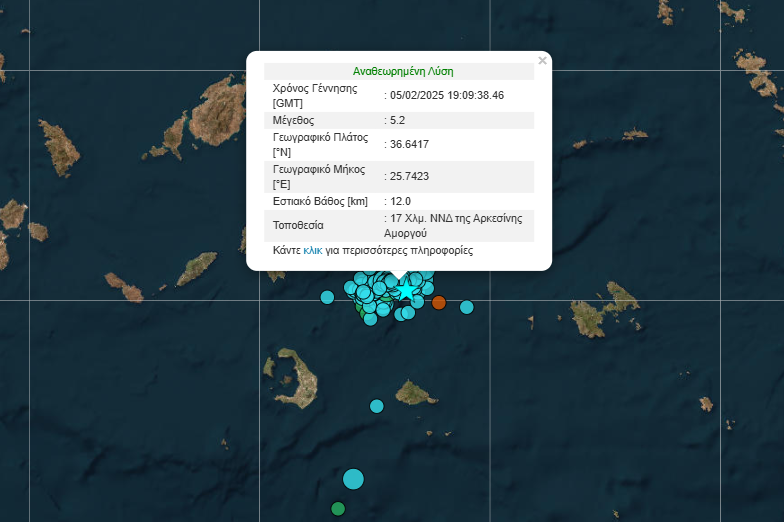This screenshot has height=522, width=784.
Task: Click the Αναθεωρημένη Λύση popup header
Action: coord(403,72)
